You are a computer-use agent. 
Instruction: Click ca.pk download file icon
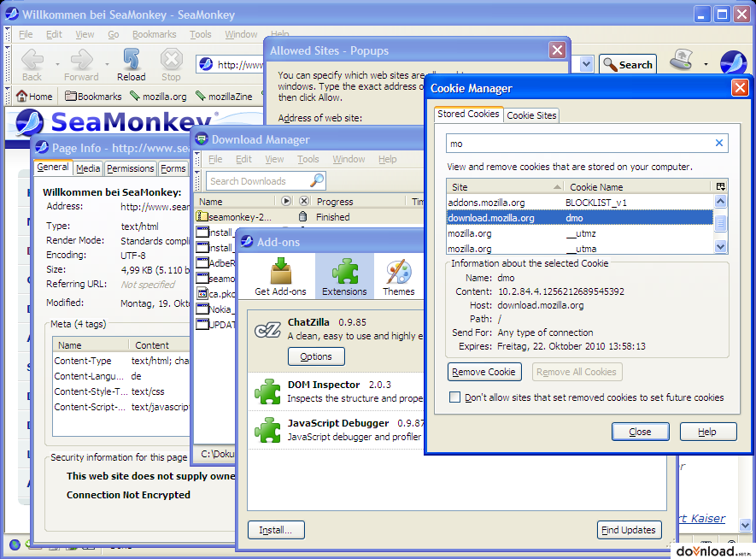point(202,293)
